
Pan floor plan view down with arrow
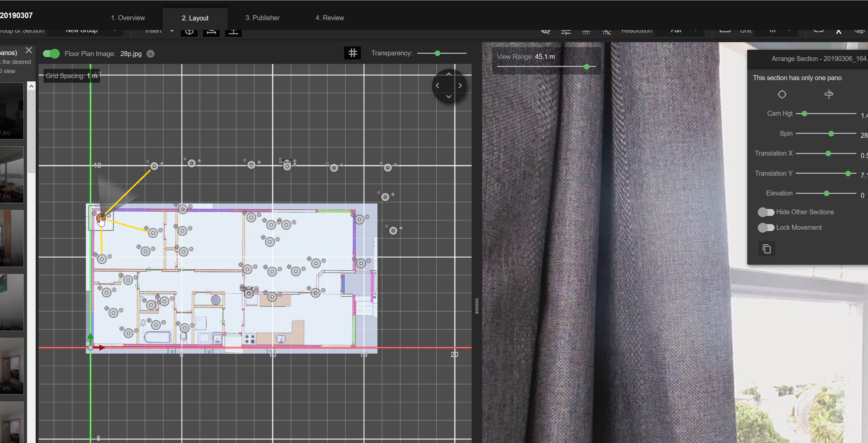tap(449, 97)
